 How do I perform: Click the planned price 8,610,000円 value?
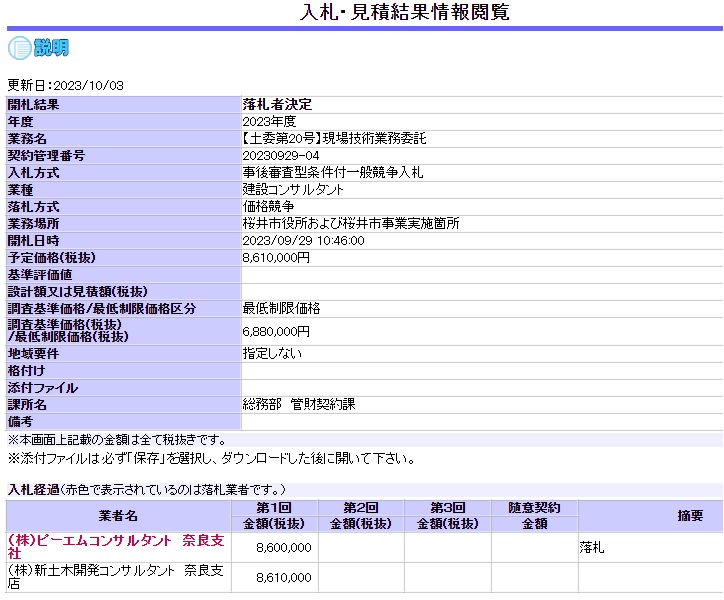pos(276,257)
